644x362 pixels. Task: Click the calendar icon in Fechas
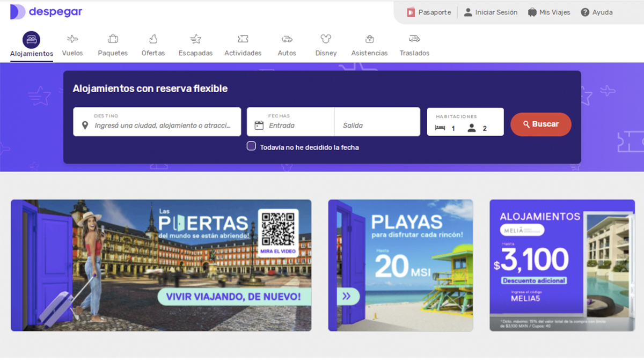(x=259, y=125)
